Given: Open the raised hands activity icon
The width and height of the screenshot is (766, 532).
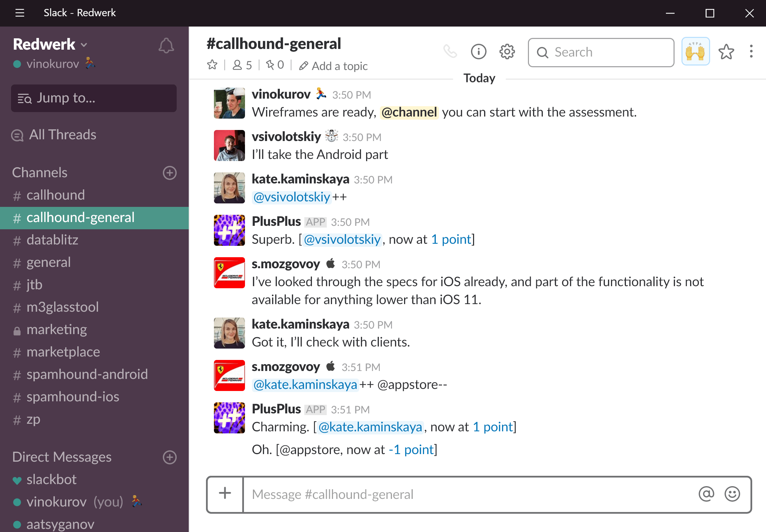Looking at the screenshot, I should pos(695,51).
